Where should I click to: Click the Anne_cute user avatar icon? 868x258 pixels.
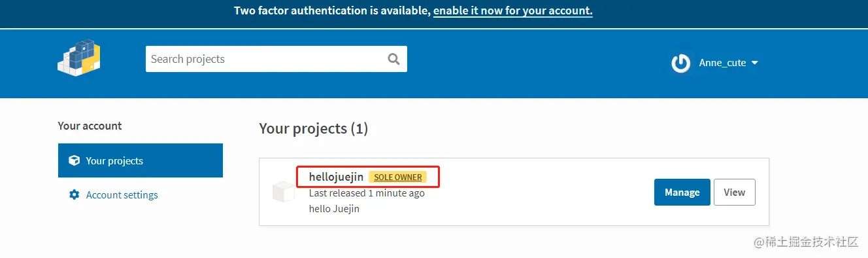click(681, 63)
